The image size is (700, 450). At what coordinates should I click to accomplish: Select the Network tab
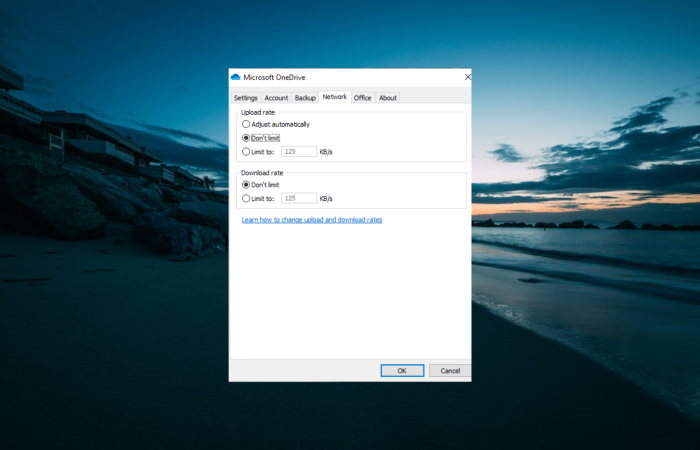[335, 97]
